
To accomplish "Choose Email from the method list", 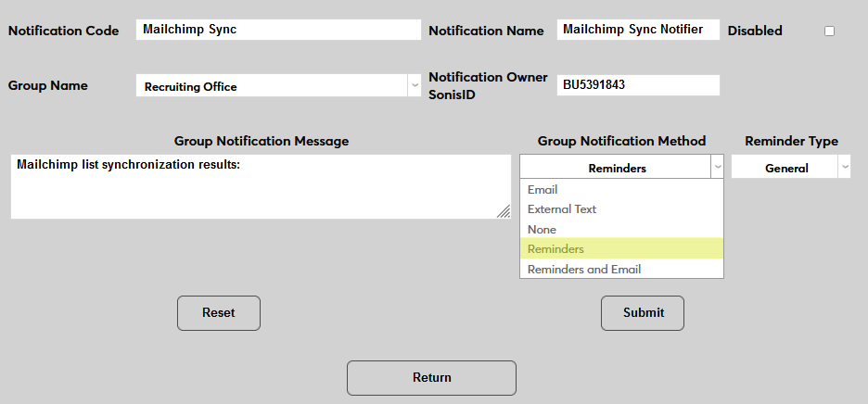I will coord(621,189).
